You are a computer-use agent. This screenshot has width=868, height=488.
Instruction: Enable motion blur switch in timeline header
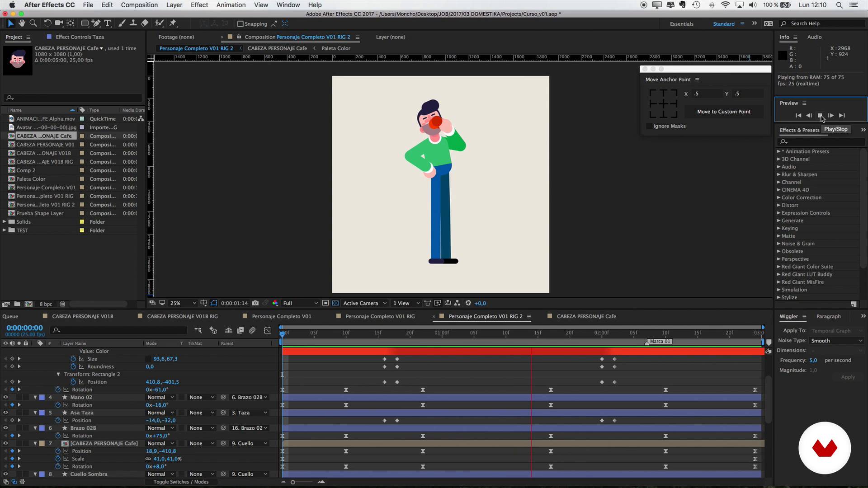pos(252,330)
